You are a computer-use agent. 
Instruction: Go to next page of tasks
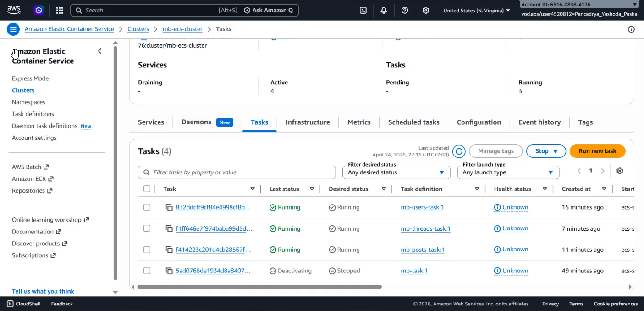tap(603, 171)
